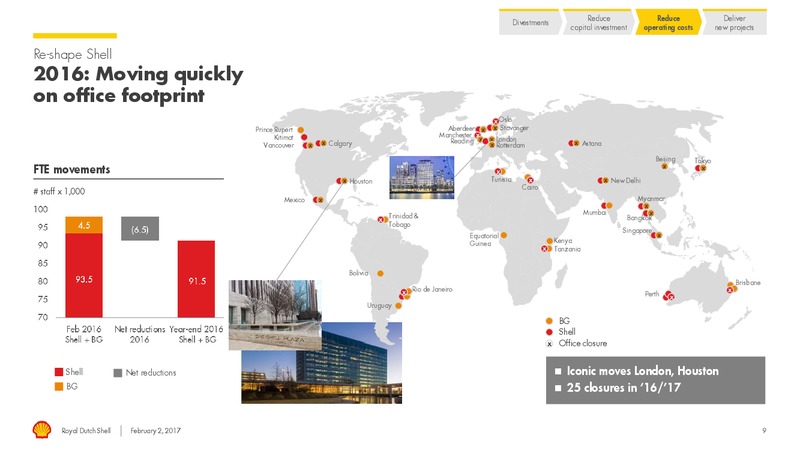The height and width of the screenshot is (450, 800).
Task: Click the Prince Rupert BG marker
Action: tap(301, 130)
